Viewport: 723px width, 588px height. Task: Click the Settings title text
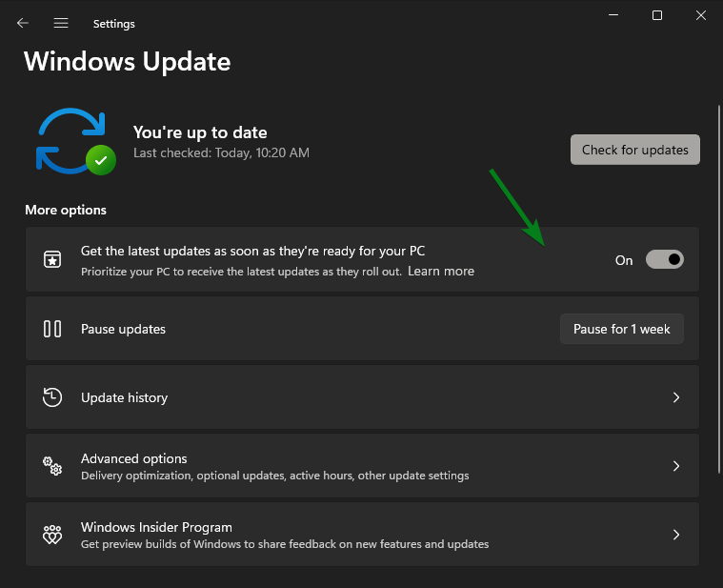tap(114, 24)
